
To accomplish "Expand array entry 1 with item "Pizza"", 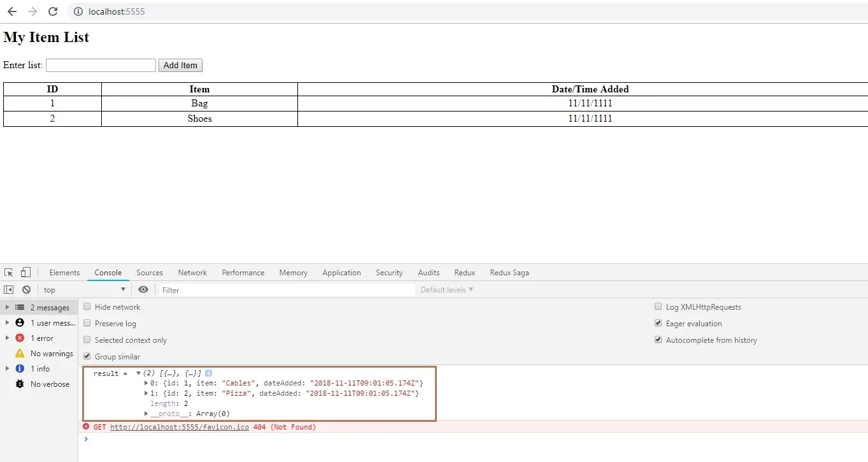I will pyautogui.click(x=146, y=393).
